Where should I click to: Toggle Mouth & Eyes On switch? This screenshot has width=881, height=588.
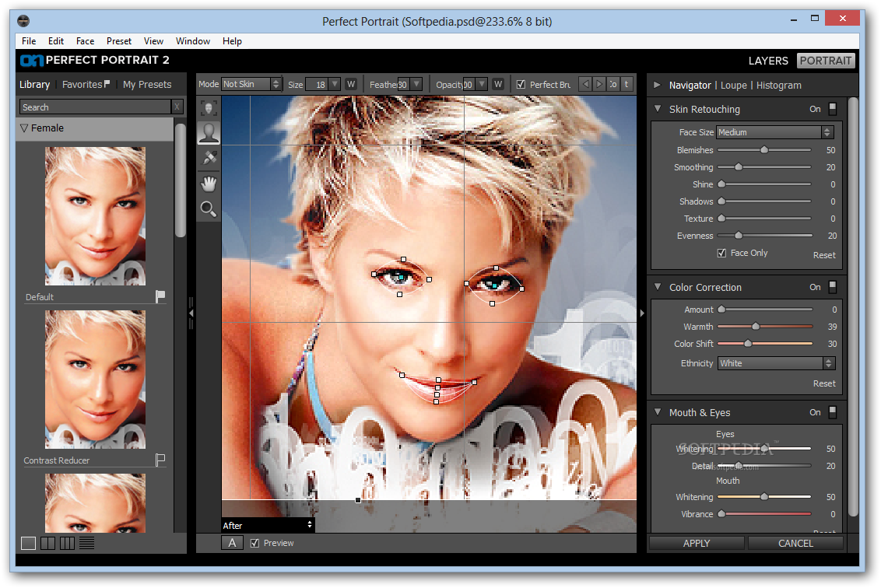pos(833,412)
